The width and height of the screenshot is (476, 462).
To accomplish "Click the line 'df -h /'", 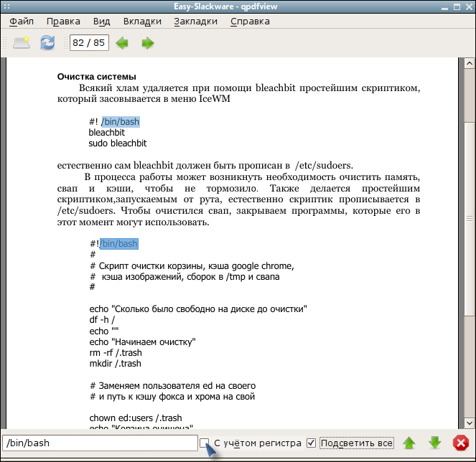I will tap(102, 320).
